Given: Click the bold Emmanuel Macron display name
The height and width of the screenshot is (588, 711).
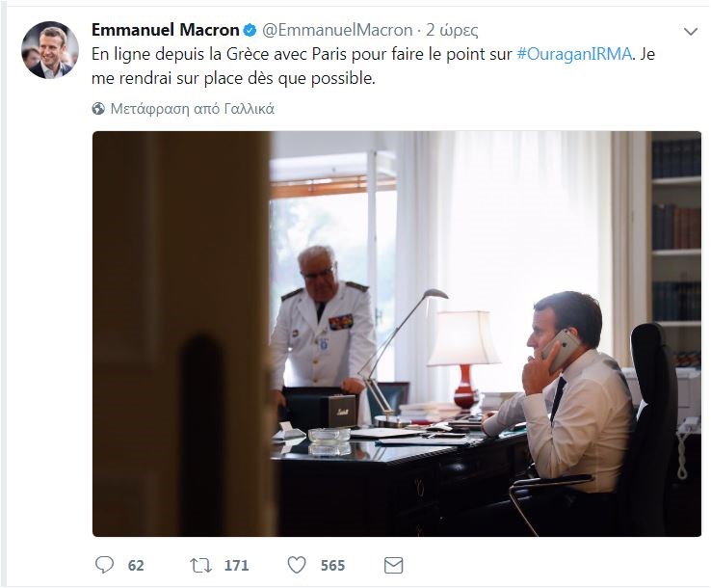Looking at the screenshot, I should pos(165,30).
